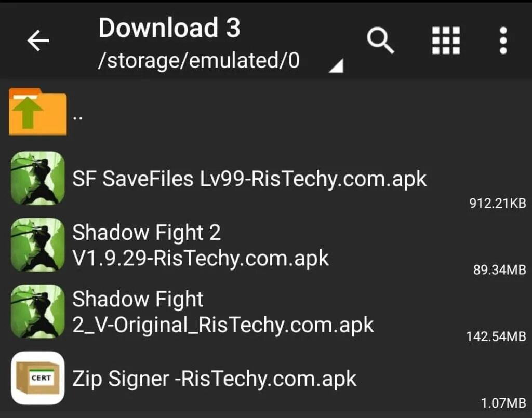This screenshot has height=418, width=532.
Task: Go up via the ".." entry
Action: coord(78,117)
